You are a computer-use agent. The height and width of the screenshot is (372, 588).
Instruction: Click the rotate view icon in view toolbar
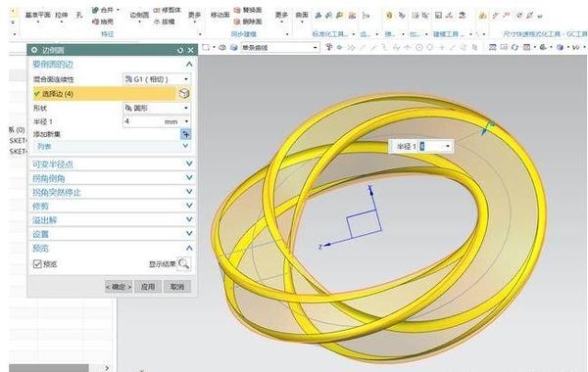(514, 48)
